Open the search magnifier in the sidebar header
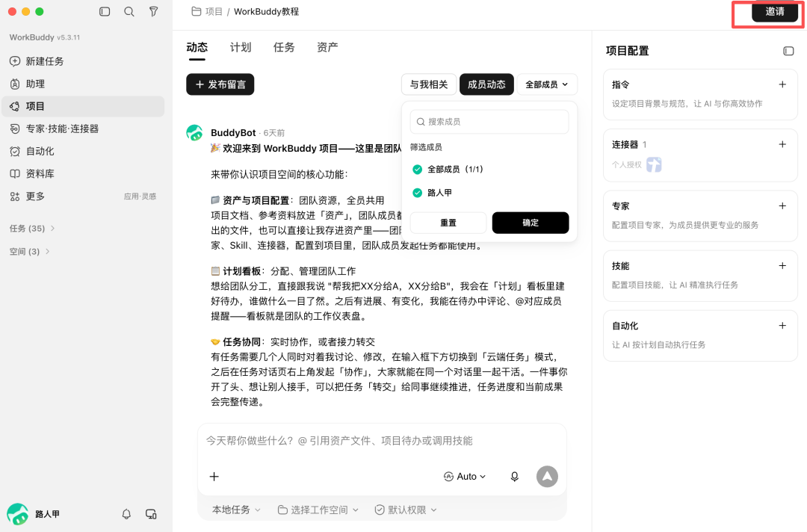The image size is (807, 532). (129, 11)
